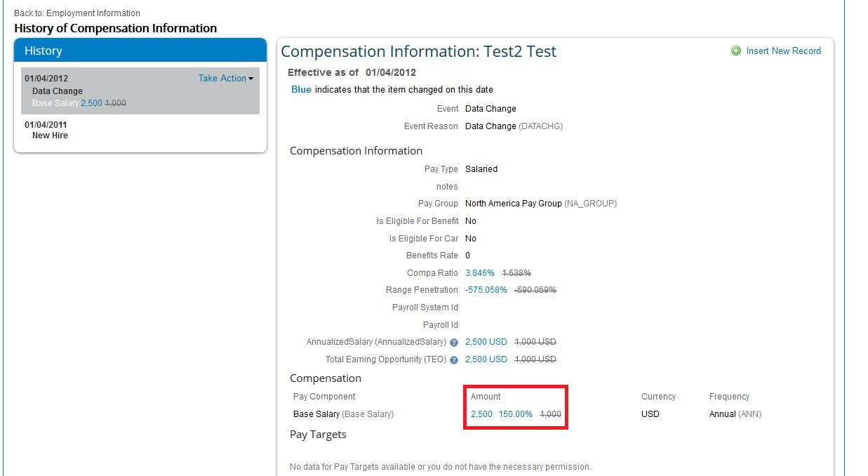Click the Base Salary pay component row
The height and width of the screenshot is (476, 868).
(528, 414)
